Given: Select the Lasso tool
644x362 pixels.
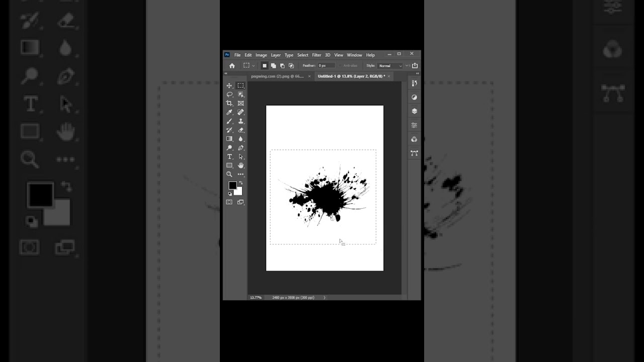Looking at the screenshot, I should pyautogui.click(x=229, y=95).
